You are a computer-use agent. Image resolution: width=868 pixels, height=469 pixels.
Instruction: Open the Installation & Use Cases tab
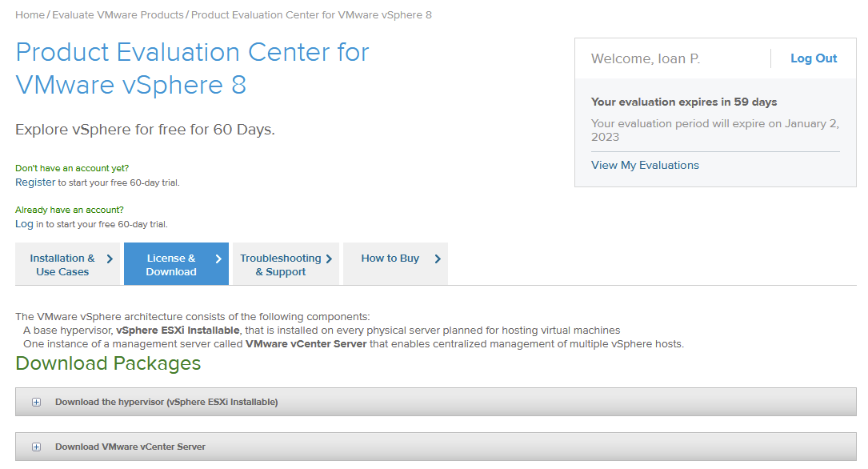(x=62, y=265)
